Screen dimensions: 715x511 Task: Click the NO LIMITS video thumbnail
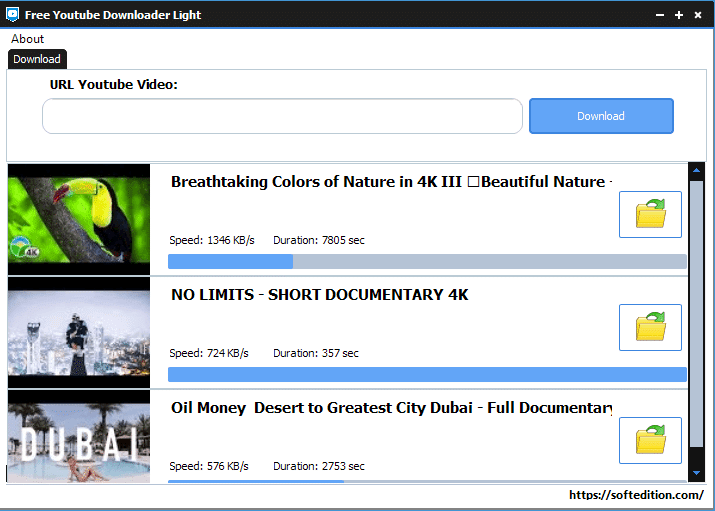[x=79, y=332]
